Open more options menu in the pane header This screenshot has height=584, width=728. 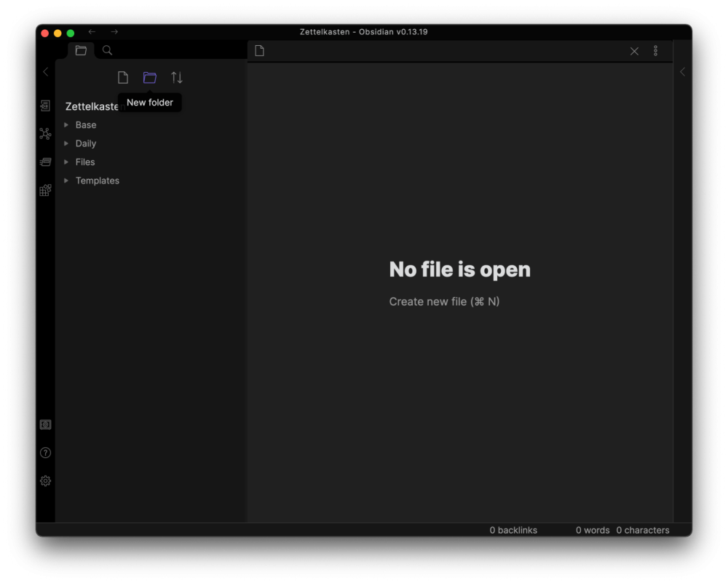656,51
